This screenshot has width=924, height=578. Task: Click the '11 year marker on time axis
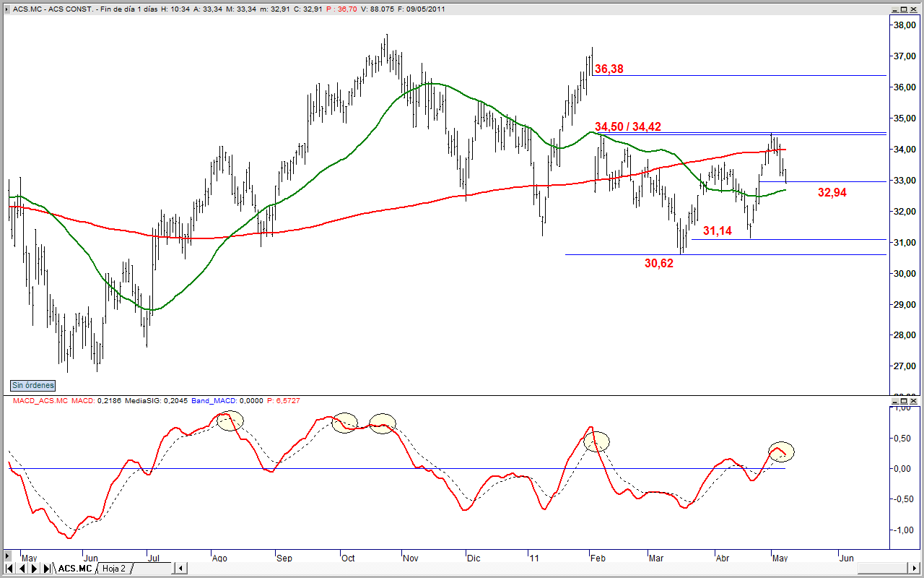point(533,558)
